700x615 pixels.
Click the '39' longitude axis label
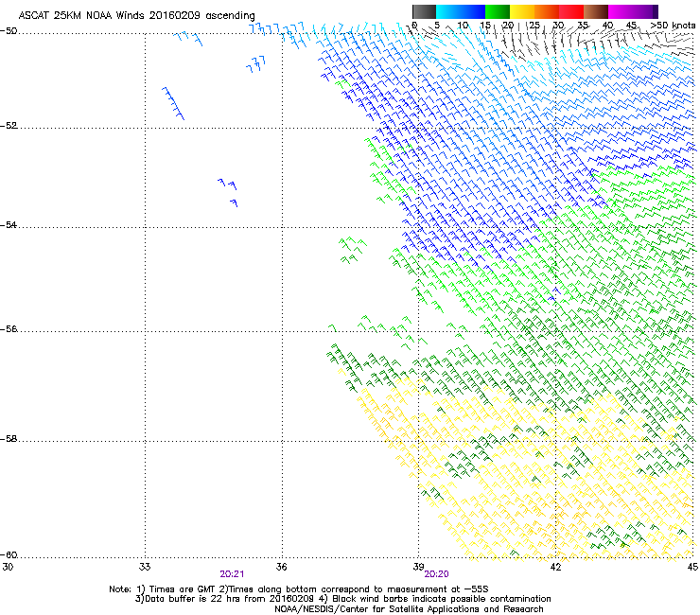(418, 567)
